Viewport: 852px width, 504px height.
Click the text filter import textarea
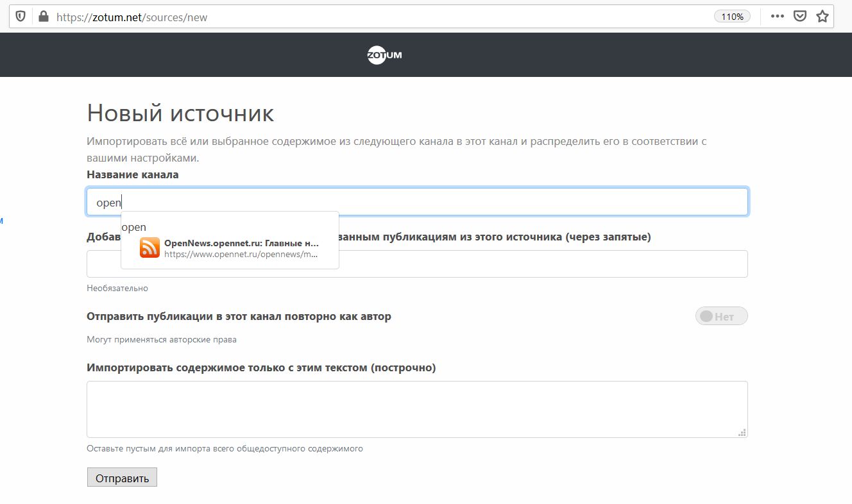tap(417, 409)
